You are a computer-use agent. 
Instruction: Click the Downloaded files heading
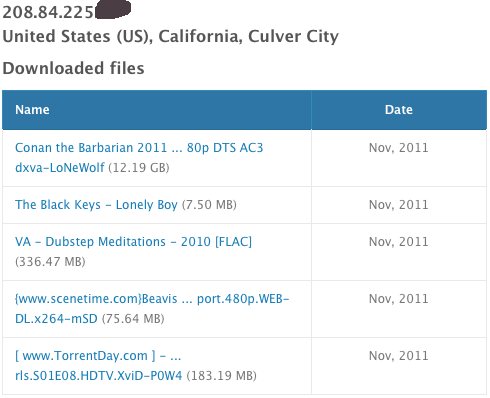[x=73, y=68]
